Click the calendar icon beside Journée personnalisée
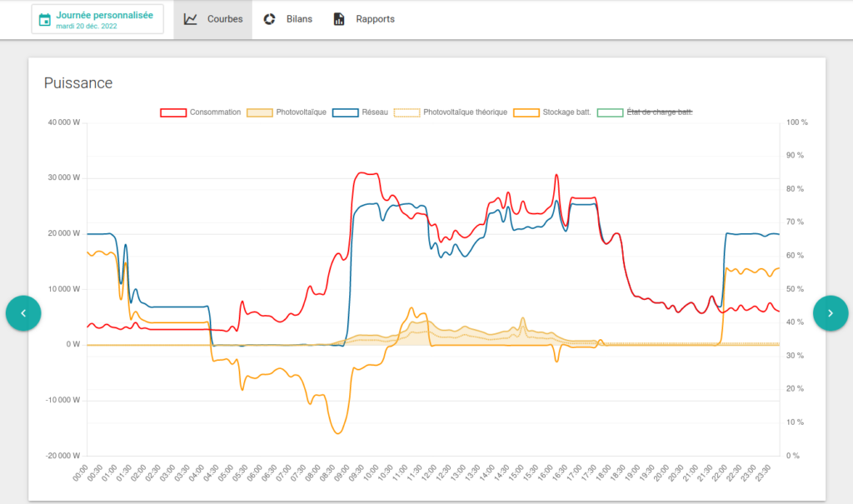The width and height of the screenshot is (853, 504). (x=45, y=20)
